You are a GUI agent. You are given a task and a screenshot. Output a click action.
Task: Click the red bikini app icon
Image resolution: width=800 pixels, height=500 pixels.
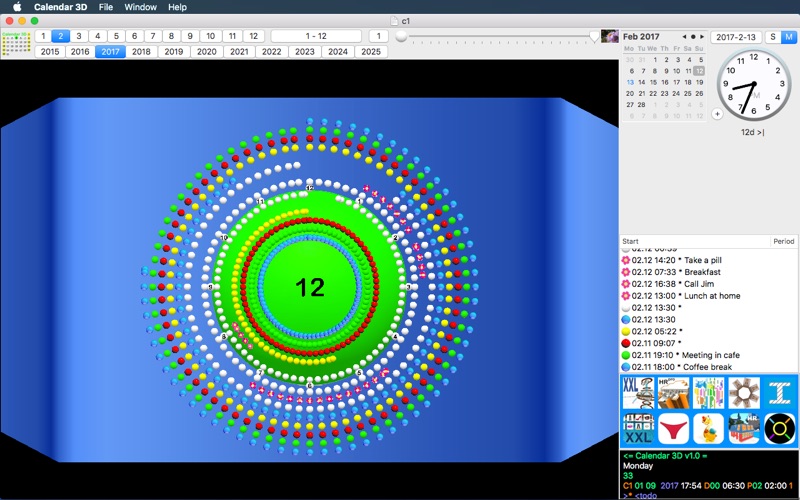(673, 429)
